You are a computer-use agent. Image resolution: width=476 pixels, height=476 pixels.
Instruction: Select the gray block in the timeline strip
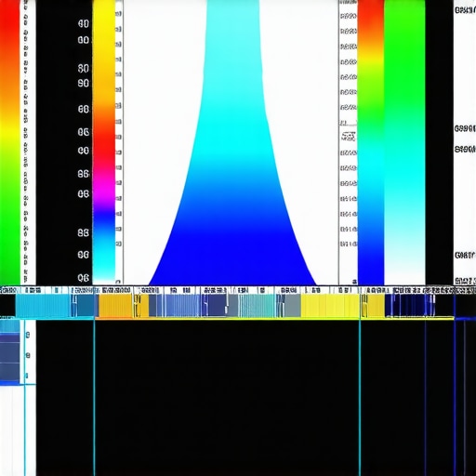tap(293, 306)
